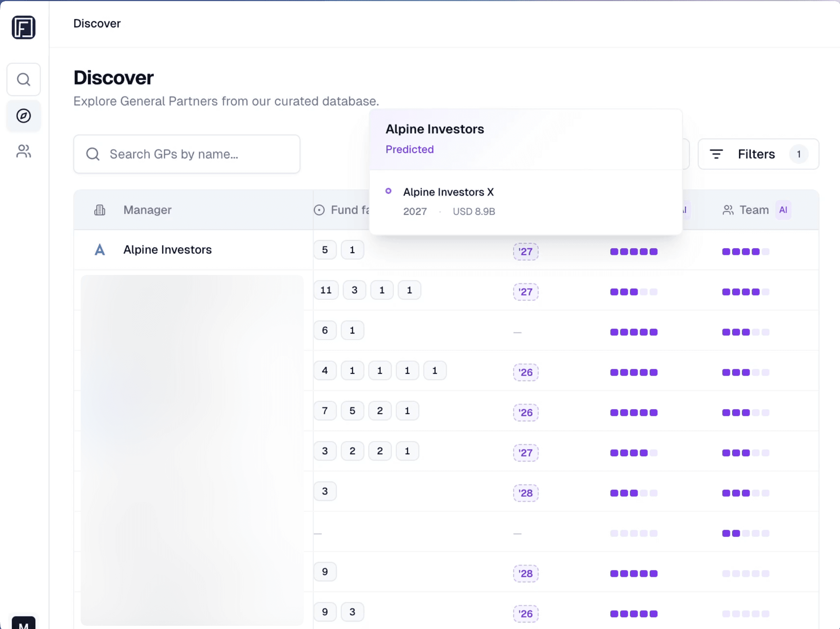
Task: Click the Explore General Partners subtitle
Action: pyautogui.click(x=226, y=101)
